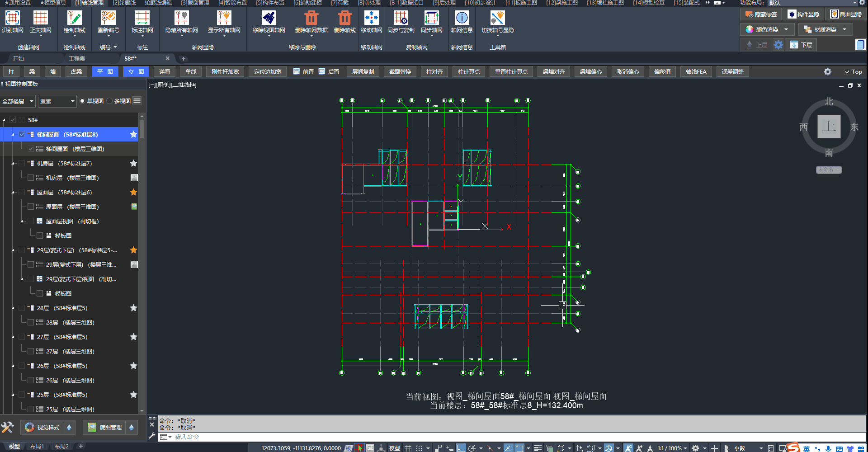Click 隐藏所有轴网 to hide all grids
Image resolution: width=868 pixels, height=452 pixels.
181,18
